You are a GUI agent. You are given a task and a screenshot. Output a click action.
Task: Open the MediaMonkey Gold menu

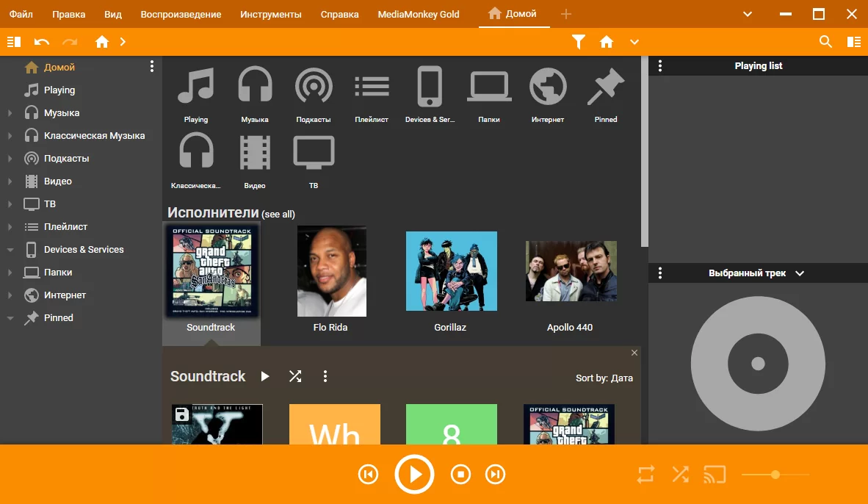coord(419,14)
